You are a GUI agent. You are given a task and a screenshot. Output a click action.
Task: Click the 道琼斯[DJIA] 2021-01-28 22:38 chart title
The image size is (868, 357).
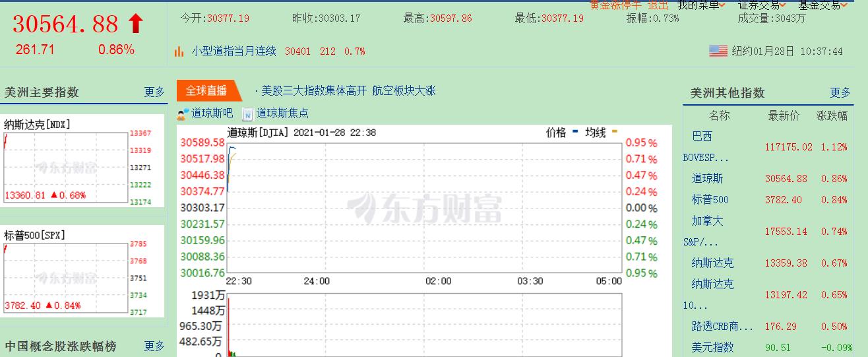(x=301, y=133)
